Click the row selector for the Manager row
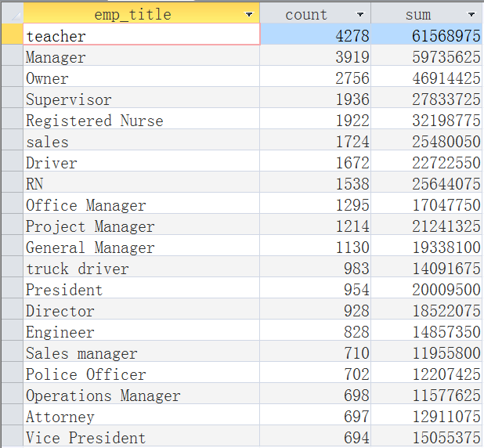 (x=13, y=56)
